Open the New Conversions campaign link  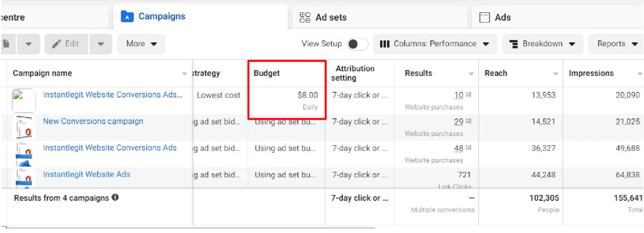[93, 121]
